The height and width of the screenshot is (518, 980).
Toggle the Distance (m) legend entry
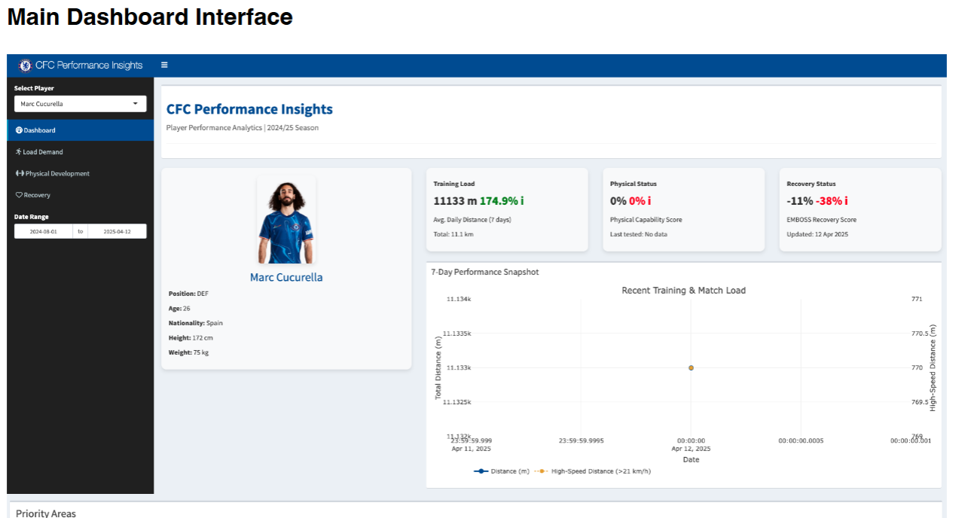coord(502,471)
